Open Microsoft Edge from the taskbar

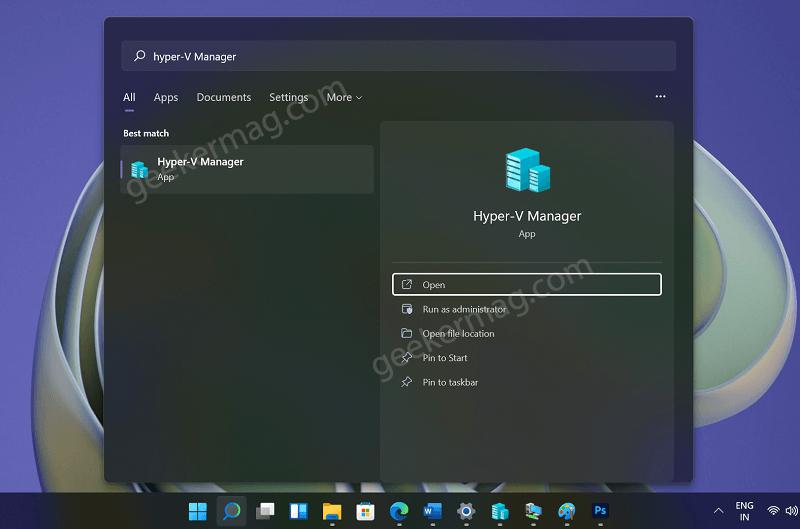click(399, 511)
